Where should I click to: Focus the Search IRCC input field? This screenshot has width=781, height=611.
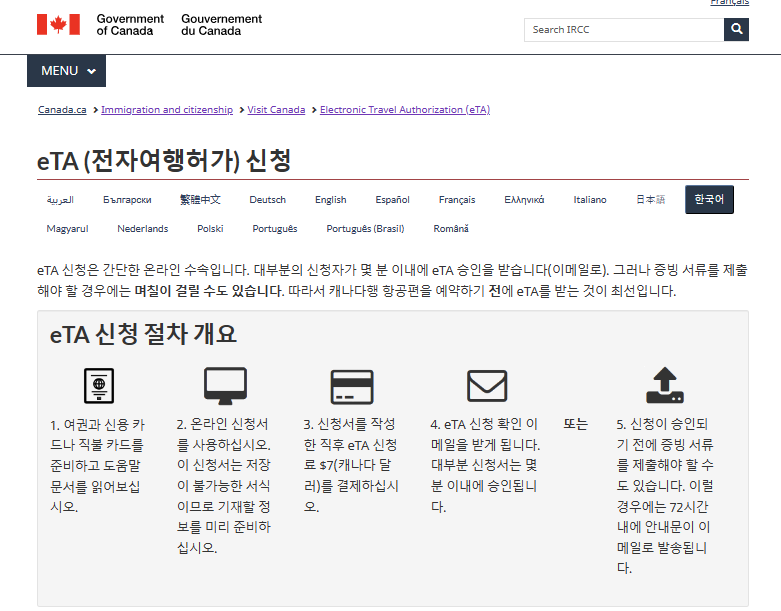coord(624,30)
